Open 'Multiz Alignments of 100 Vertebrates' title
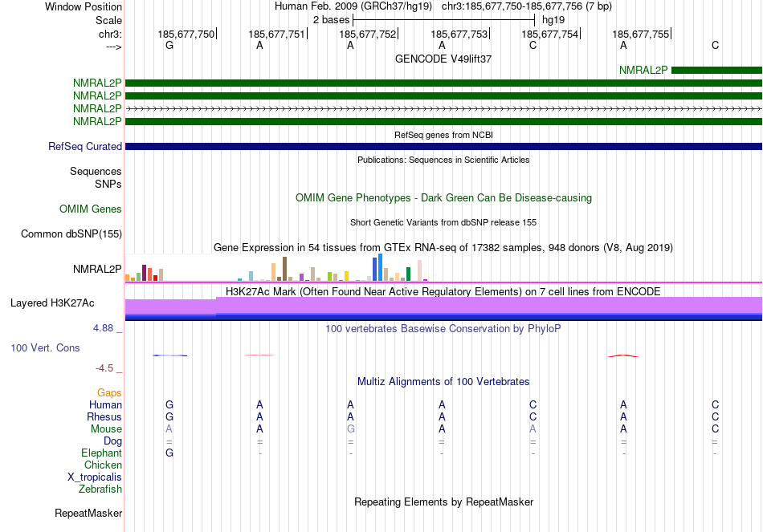Image resolution: width=763 pixels, height=532 pixels. (x=443, y=382)
